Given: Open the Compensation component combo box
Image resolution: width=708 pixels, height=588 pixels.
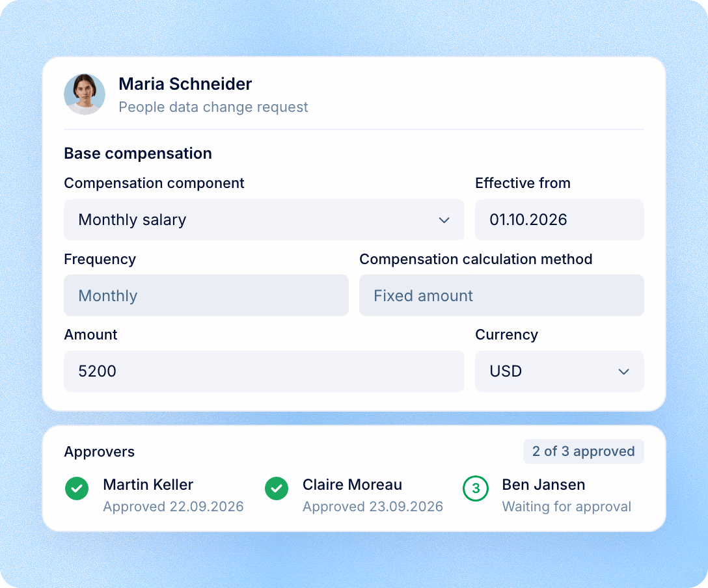Looking at the screenshot, I should tap(264, 220).
